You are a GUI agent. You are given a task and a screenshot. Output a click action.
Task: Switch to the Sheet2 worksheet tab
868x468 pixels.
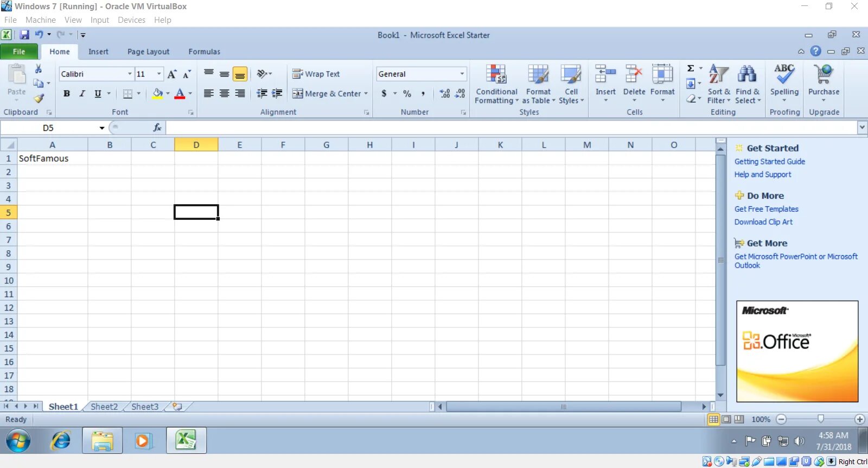point(104,407)
